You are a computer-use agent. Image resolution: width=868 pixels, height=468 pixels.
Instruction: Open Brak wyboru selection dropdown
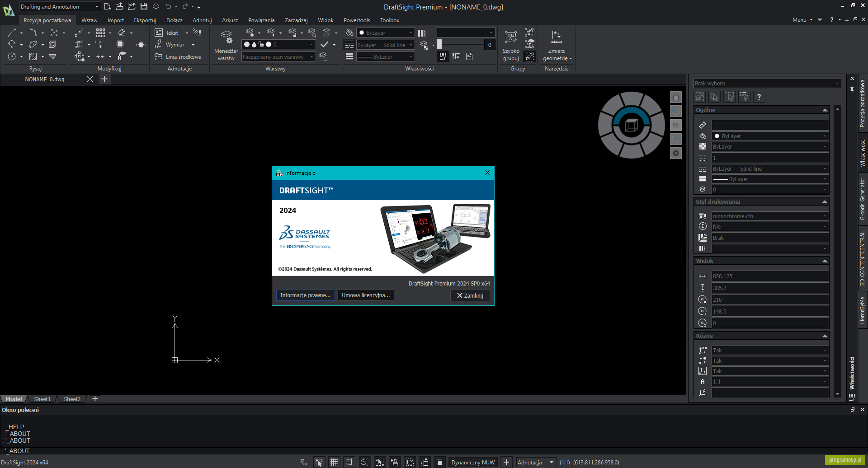(x=767, y=83)
